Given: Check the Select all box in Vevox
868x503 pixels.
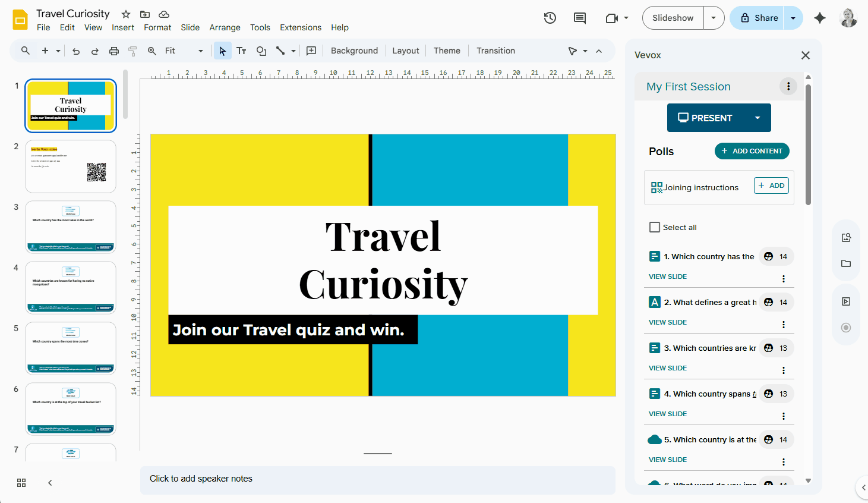Looking at the screenshot, I should [x=655, y=227].
